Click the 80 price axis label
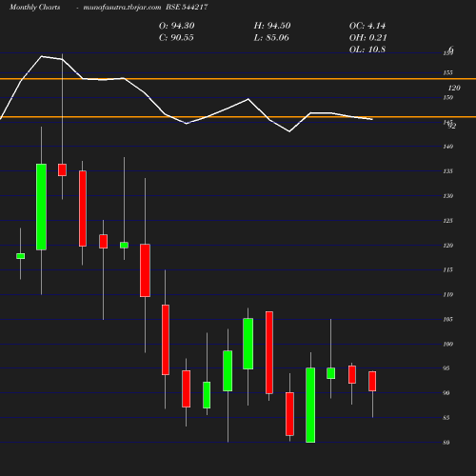 [446, 443]
